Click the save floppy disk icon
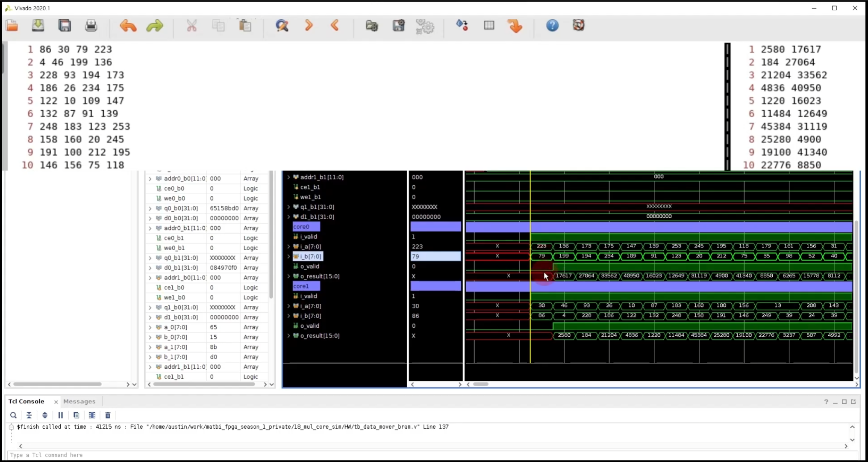 65,26
